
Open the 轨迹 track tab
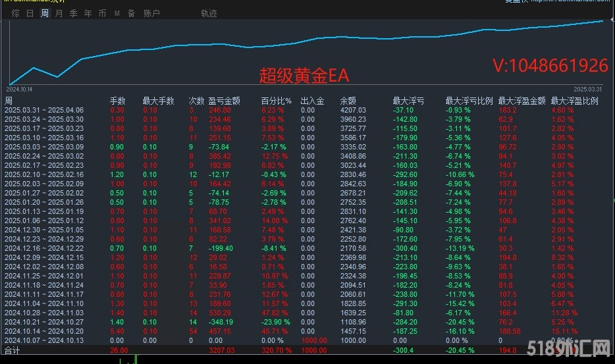pos(209,13)
